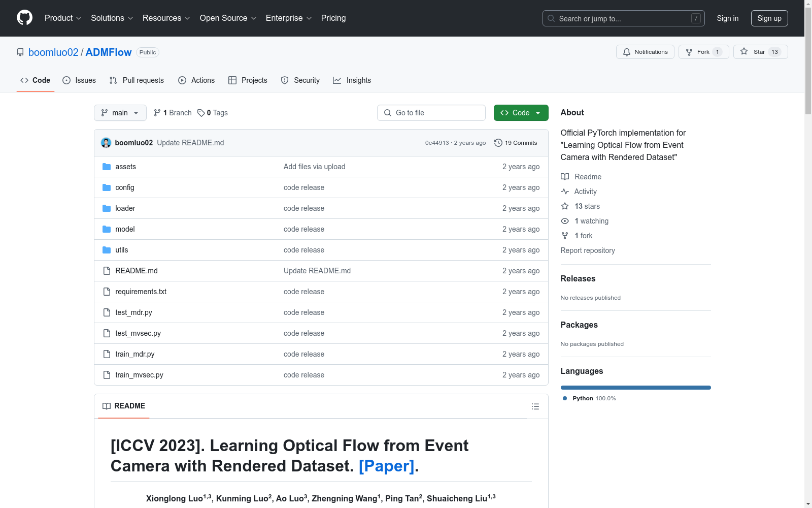Screen dimensions: 812x508
Task: Open the 'Add files via upload' commit message
Action: (315, 167)
